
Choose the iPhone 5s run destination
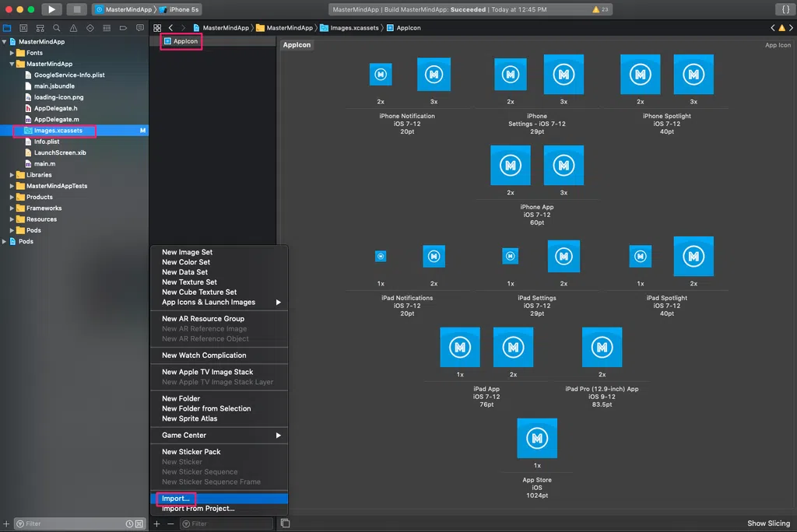pos(179,9)
